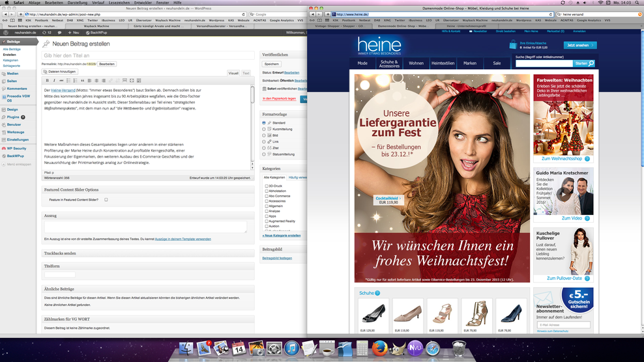Viewport: 644px width, 362px height.
Task: Insert Read More tag in editor
Action: click(x=124, y=81)
